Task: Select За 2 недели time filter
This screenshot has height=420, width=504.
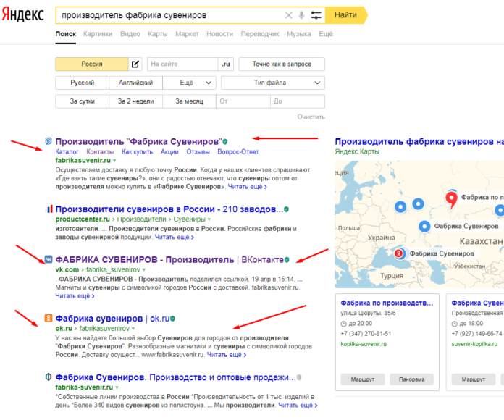Action: tap(135, 101)
